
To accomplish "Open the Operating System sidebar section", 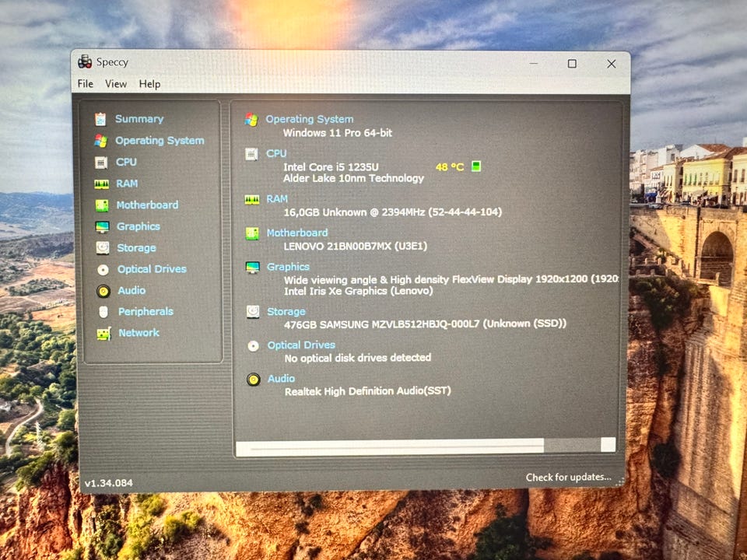I will pyautogui.click(x=160, y=141).
